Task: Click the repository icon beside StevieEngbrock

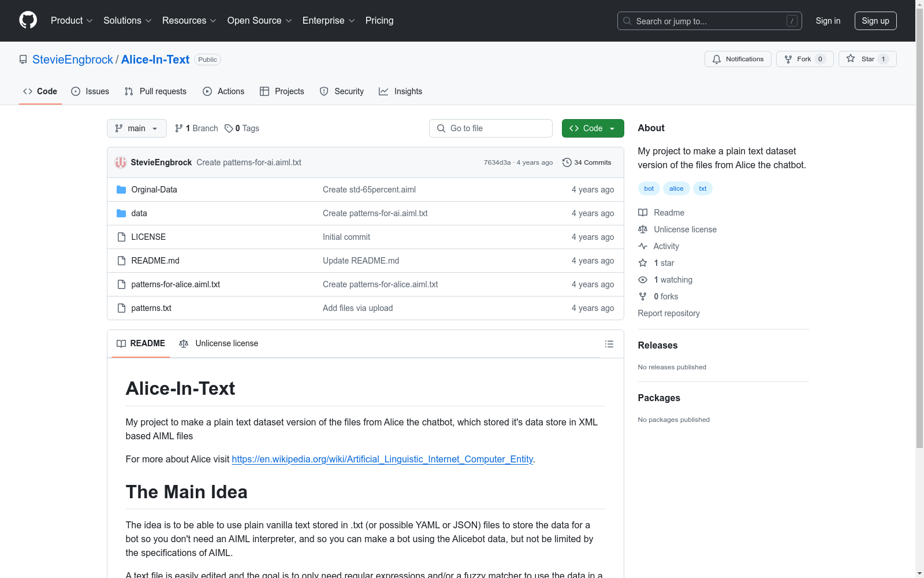Action: [23, 60]
